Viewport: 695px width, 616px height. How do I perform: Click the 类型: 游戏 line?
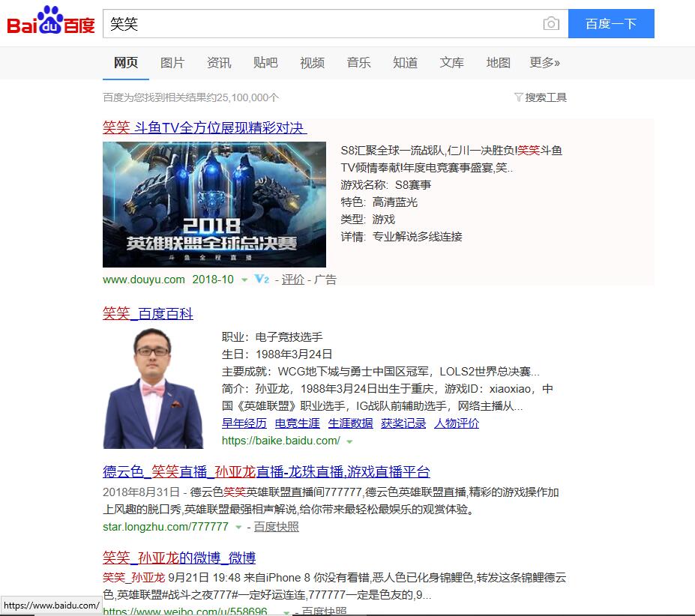coord(367,220)
